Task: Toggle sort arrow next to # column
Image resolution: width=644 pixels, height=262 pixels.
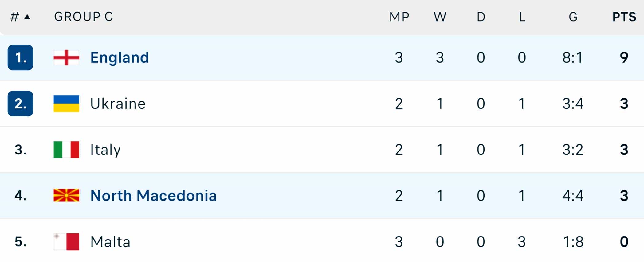Action: pos(27,17)
